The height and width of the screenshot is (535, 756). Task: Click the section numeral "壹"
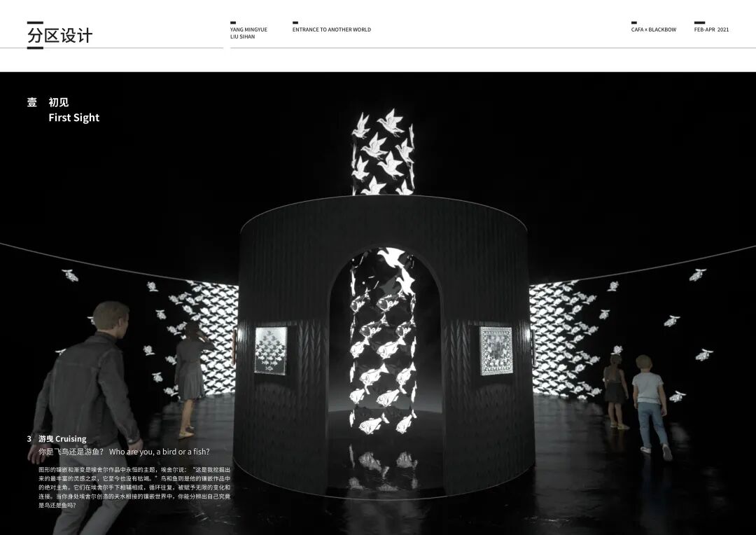31,102
